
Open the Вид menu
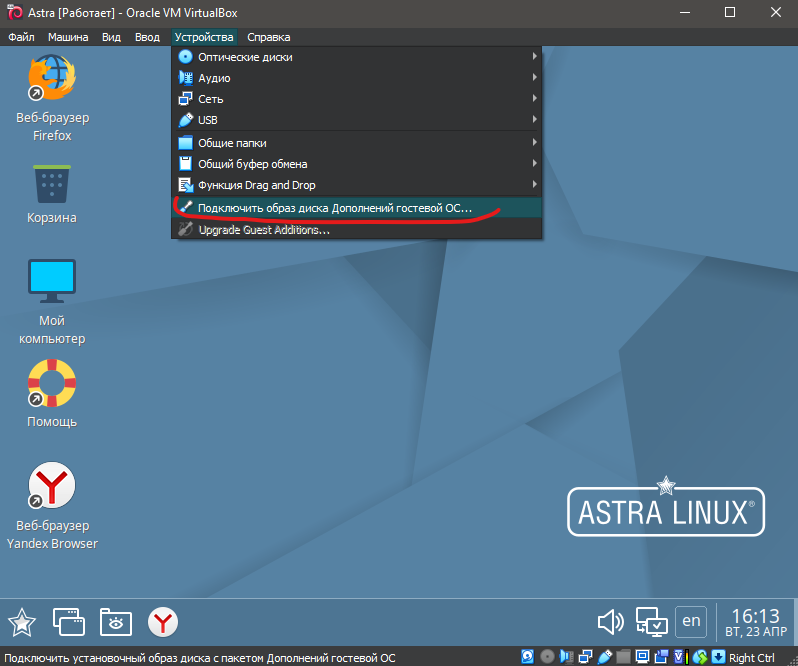[x=111, y=37]
